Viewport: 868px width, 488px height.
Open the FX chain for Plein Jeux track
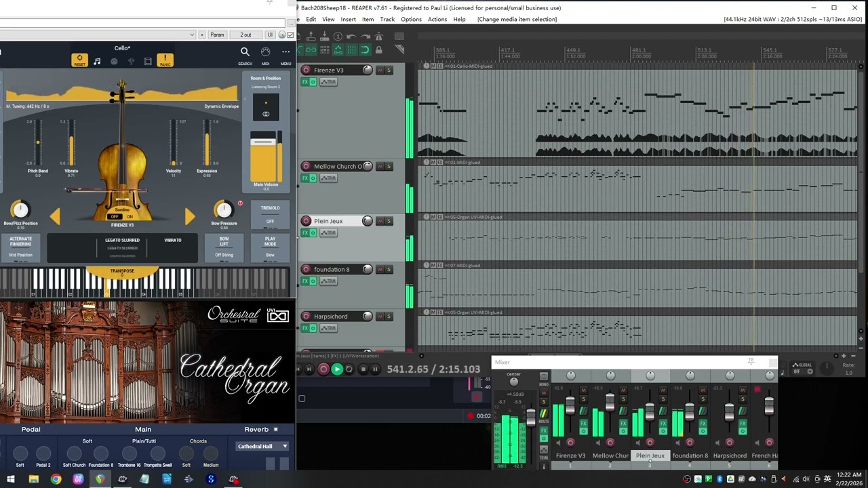[305, 233]
